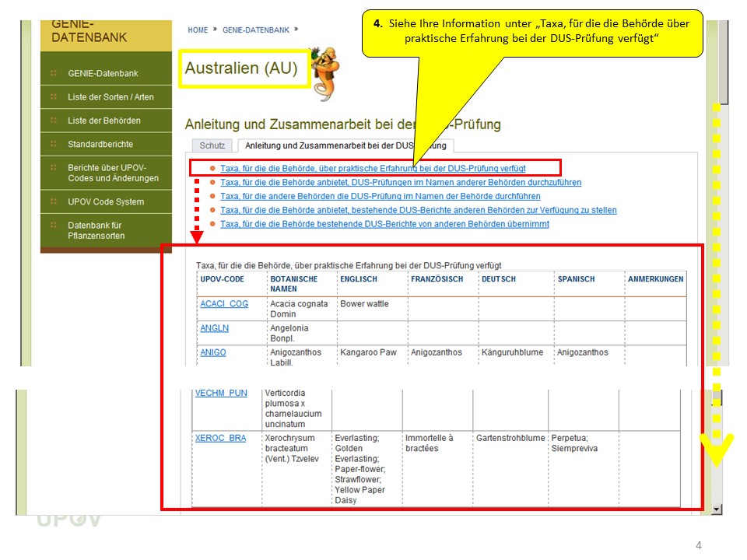Open Liste der Sorten / Arten
The image size is (747, 560).
[x=110, y=96]
